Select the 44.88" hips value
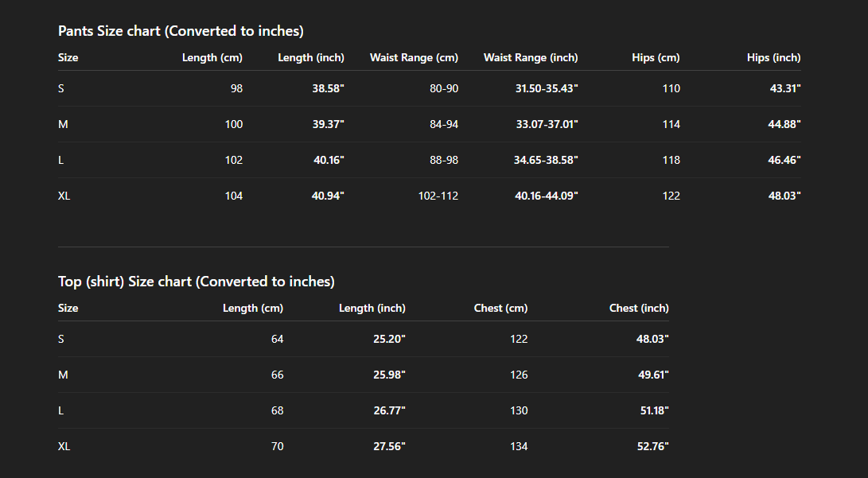The image size is (868, 478). coord(784,125)
